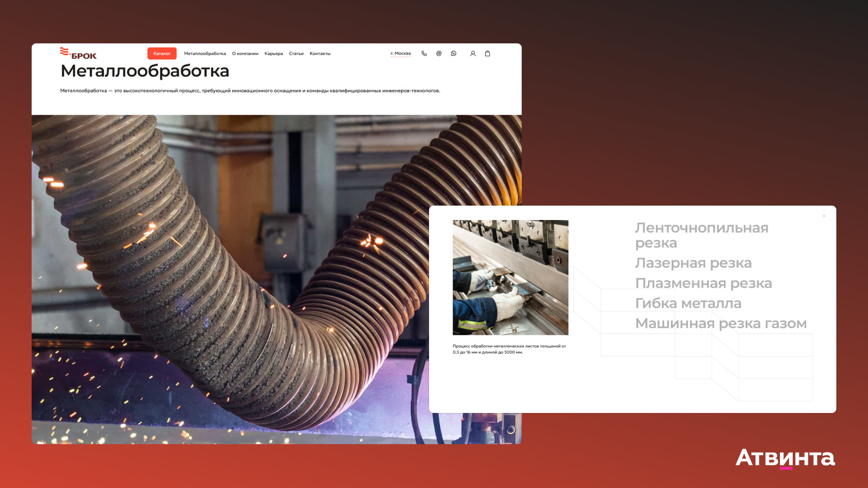Open Металлообработка menu item
The width and height of the screenshot is (868, 488).
tap(205, 53)
